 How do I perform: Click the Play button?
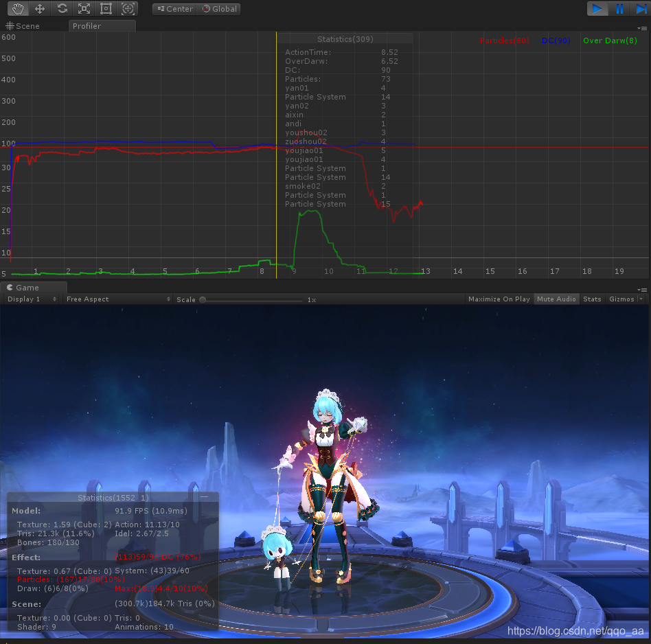click(597, 9)
